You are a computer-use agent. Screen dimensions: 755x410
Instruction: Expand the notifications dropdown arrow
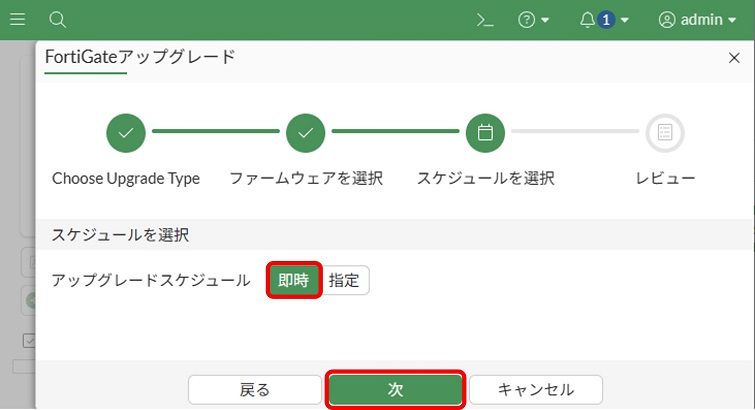pos(625,20)
